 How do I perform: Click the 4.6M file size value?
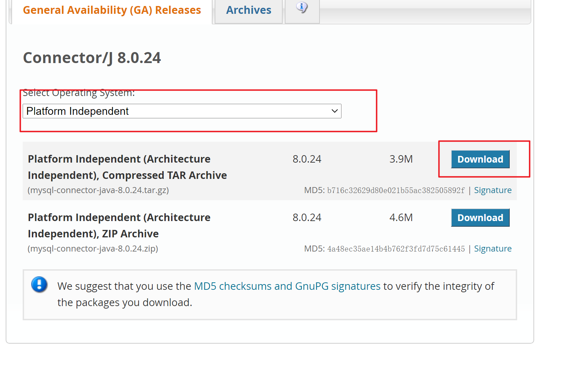pos(401,218)
